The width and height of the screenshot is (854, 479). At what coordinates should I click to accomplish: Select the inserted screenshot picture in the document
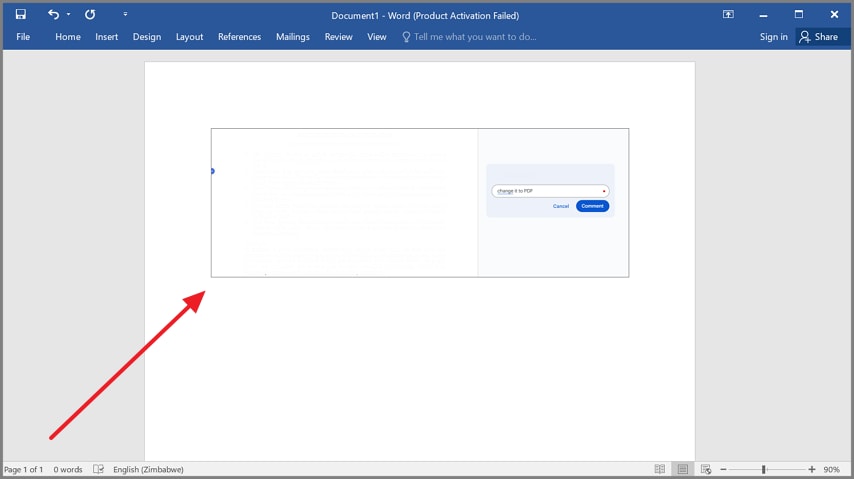[x=420, y=203]
